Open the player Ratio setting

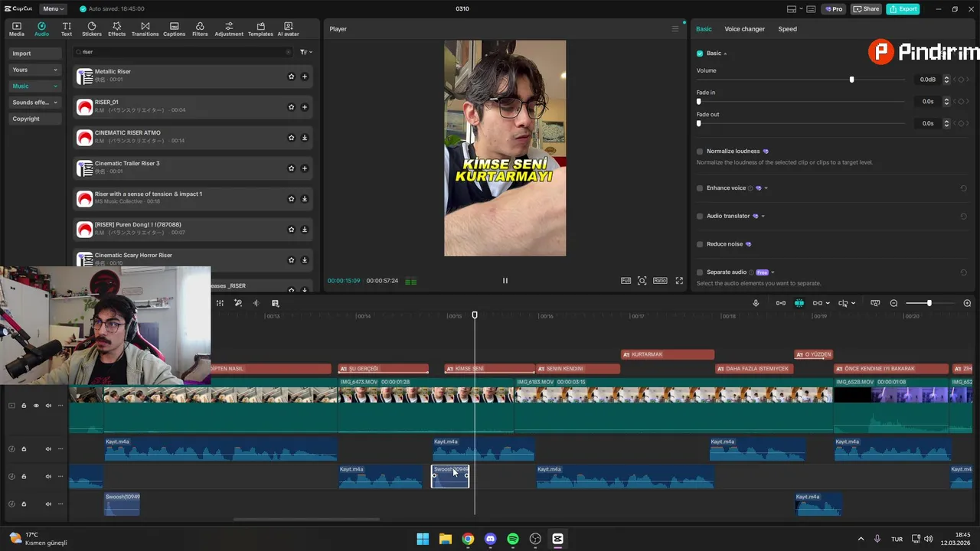[660, 281]
